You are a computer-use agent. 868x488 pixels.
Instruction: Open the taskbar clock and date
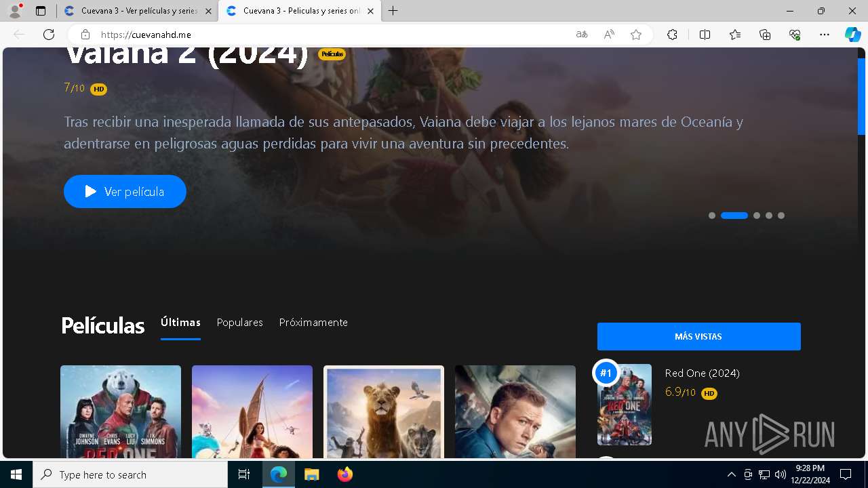click(x=810, y=474)
